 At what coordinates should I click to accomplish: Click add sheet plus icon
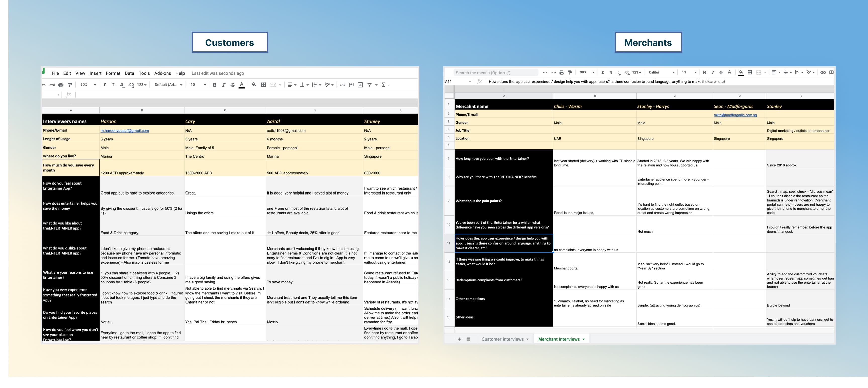click(459, 339)
